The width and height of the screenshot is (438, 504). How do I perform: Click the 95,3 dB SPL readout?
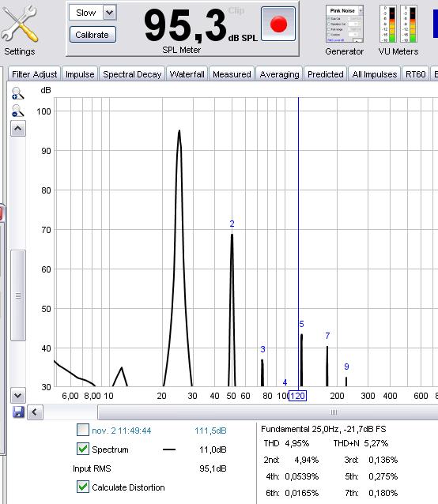pyautogui.click(x=201, y=26)
